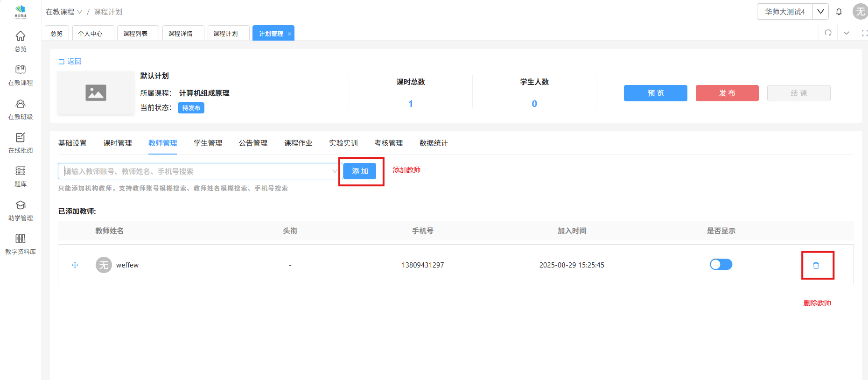Click the refresh icon in tab bar
Viewport: 868px width, 380px height.
click(828, 33)
